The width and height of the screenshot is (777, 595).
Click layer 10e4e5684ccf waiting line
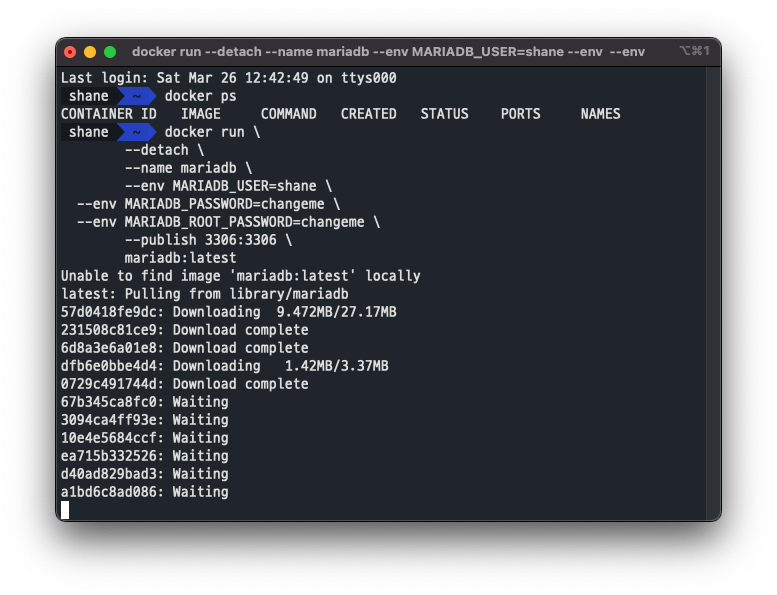(x=145, y=438)
